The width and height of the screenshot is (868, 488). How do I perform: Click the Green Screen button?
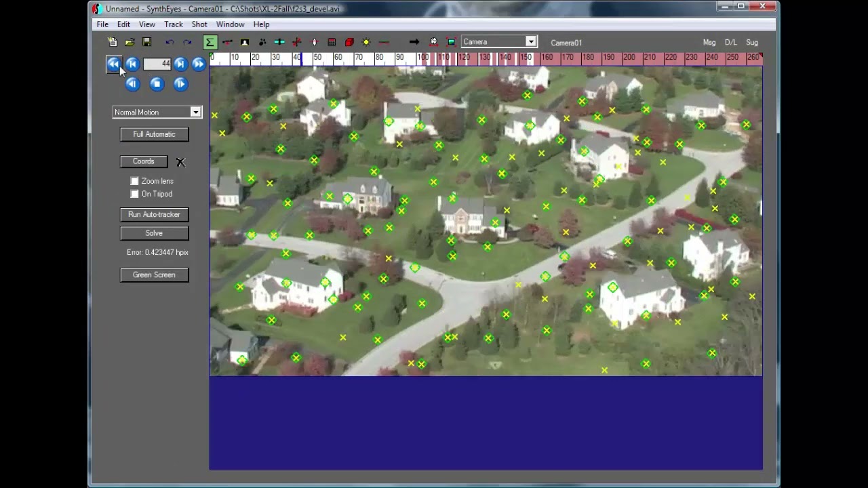(x=155, y=274)
